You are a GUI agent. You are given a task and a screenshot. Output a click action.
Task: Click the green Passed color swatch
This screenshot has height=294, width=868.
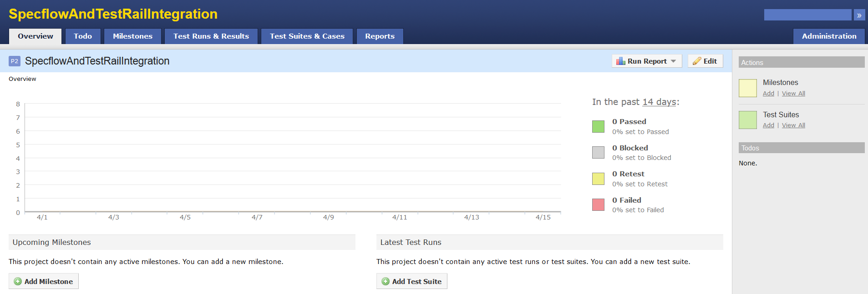click(x=598, y=126)
